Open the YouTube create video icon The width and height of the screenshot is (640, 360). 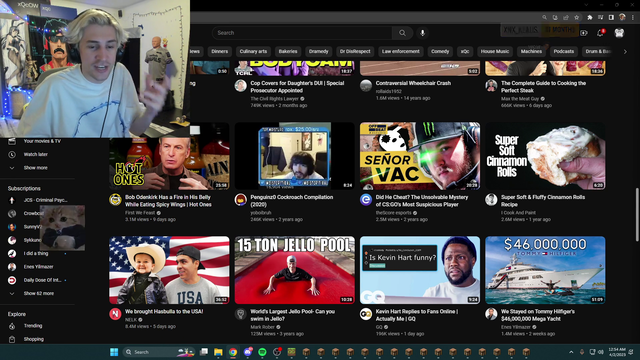pos(584,33)
